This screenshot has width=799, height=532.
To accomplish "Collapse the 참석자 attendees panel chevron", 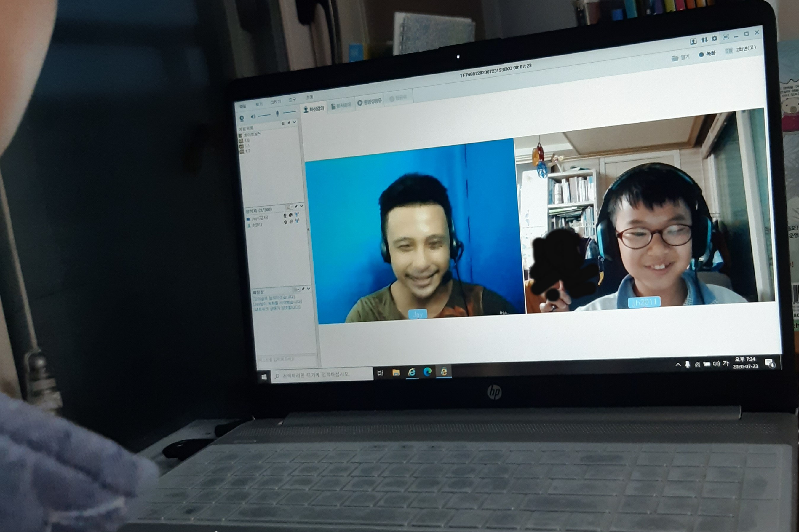I will click(302, 206).
